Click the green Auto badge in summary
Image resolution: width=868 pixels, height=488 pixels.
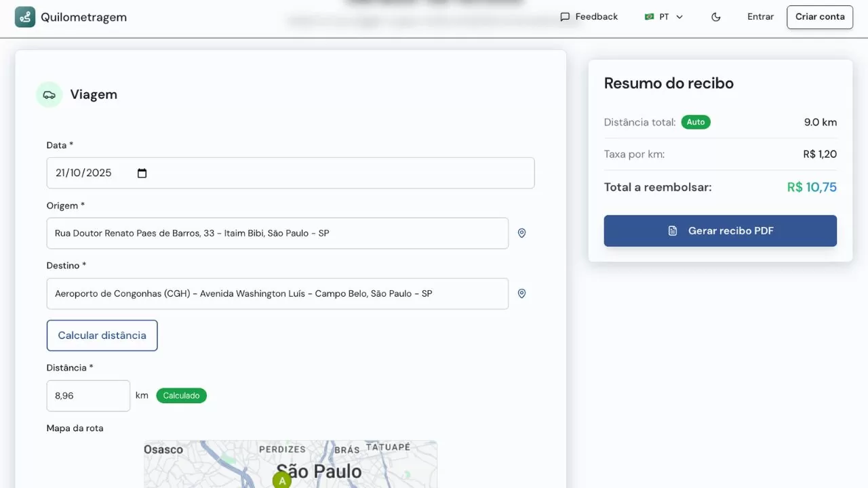tap(696, 122)
